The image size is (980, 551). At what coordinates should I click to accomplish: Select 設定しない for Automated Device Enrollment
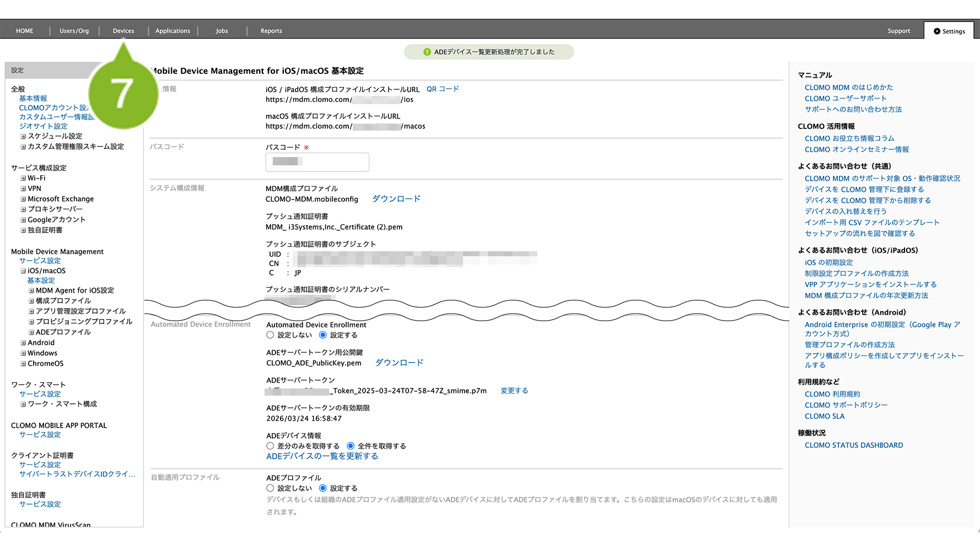(270, 335)
